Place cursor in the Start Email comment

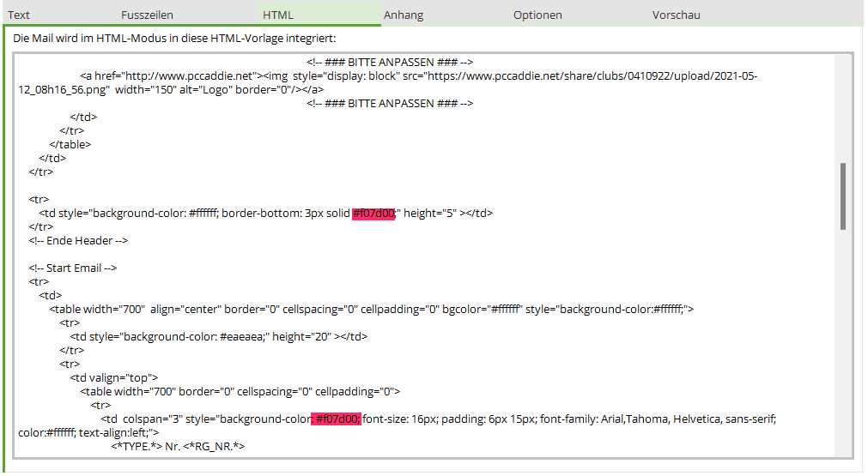(73, 268)
